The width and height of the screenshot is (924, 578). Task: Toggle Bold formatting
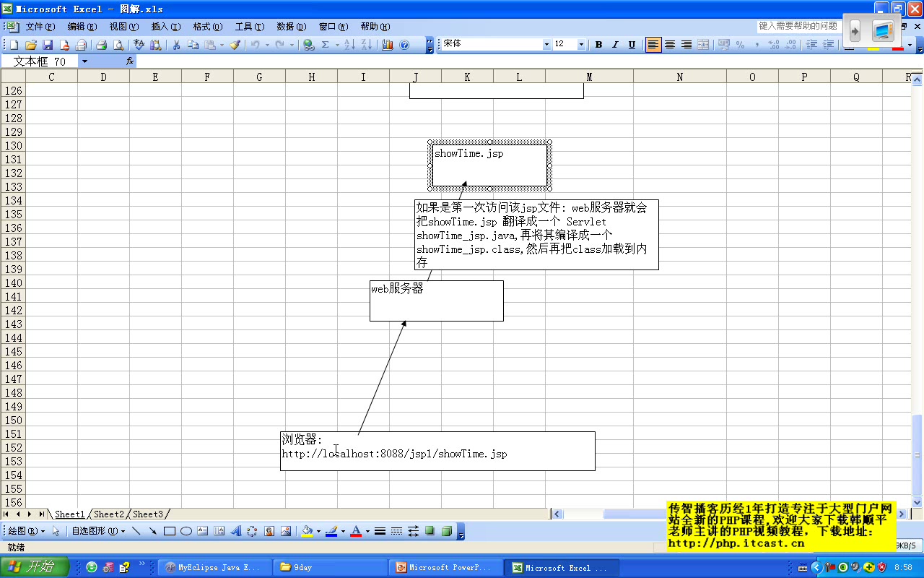click(x=598, y=45)
